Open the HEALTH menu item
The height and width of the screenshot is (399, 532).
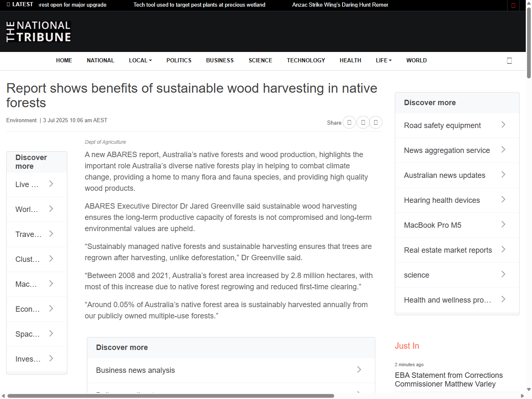[350, 60]
